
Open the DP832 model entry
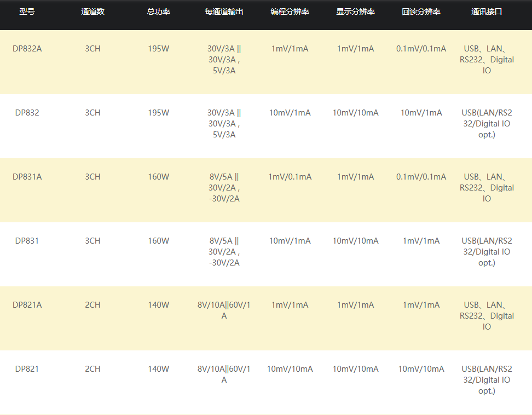tap(27, 113)
